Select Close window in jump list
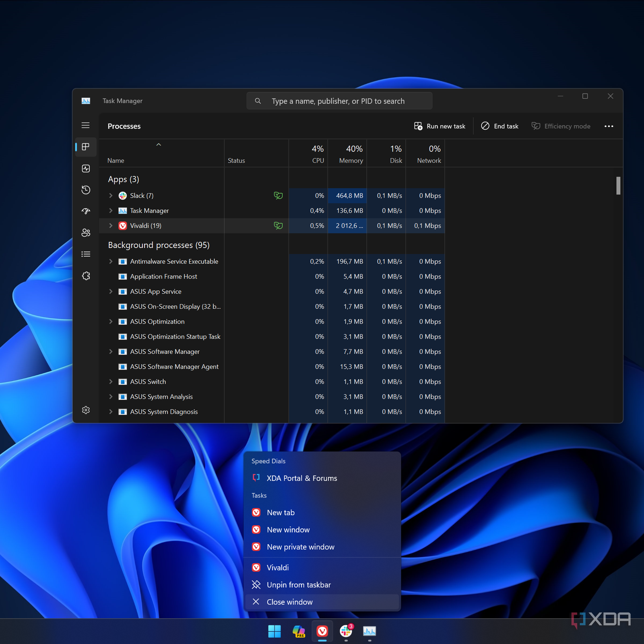This screenshot has height=644, width=644. pyautogui.click(x=289, y=602)
